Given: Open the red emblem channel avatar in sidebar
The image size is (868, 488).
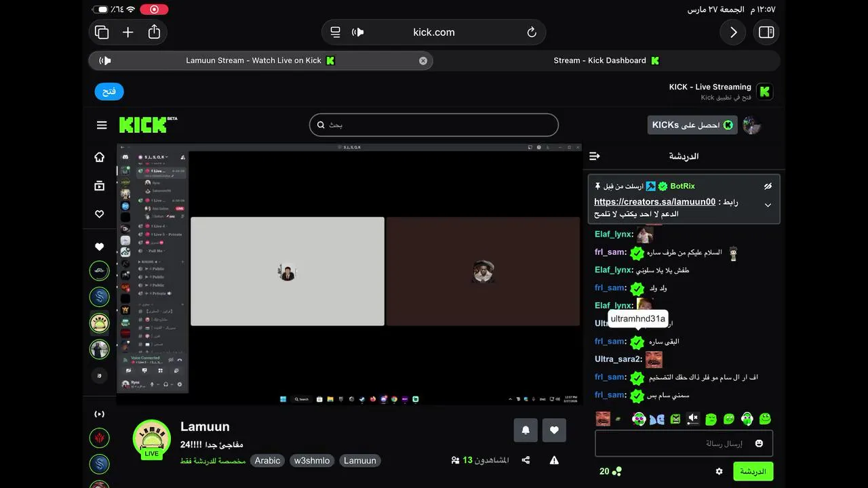Looking at the screenshot, I should pyautogui.click(x=100, y=438).
